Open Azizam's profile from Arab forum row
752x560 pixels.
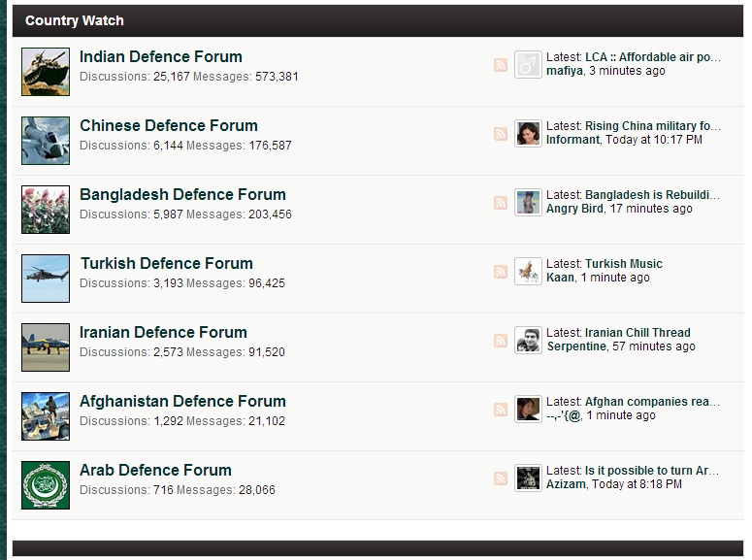tap(566, 484)
